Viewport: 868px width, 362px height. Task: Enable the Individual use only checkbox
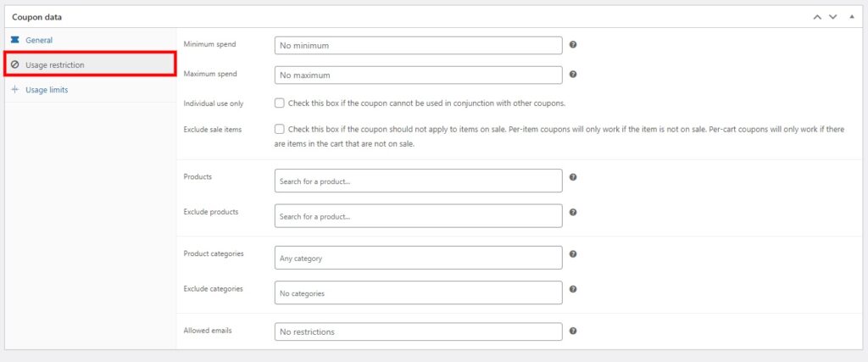pyautogui.click(x=280, y=103)
